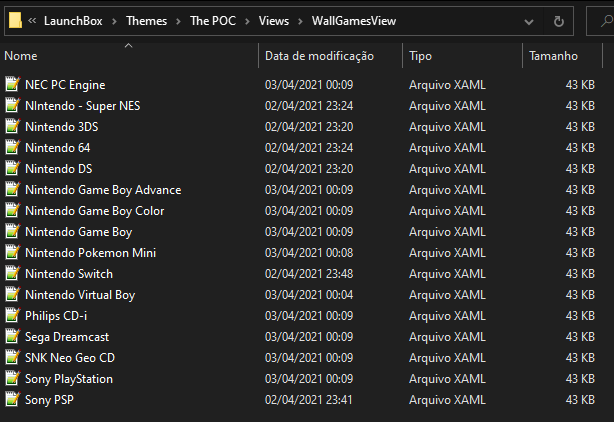Select the Philips CD-i file name
The image size is (614, 422).
[x=56, y=316]
